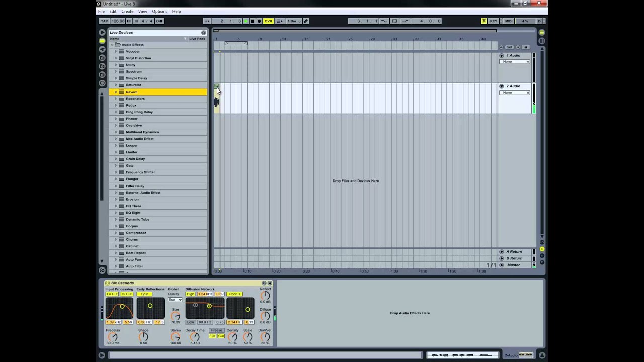644x362 pixels.
Task: Unfold the Master track
Action: 501,265
